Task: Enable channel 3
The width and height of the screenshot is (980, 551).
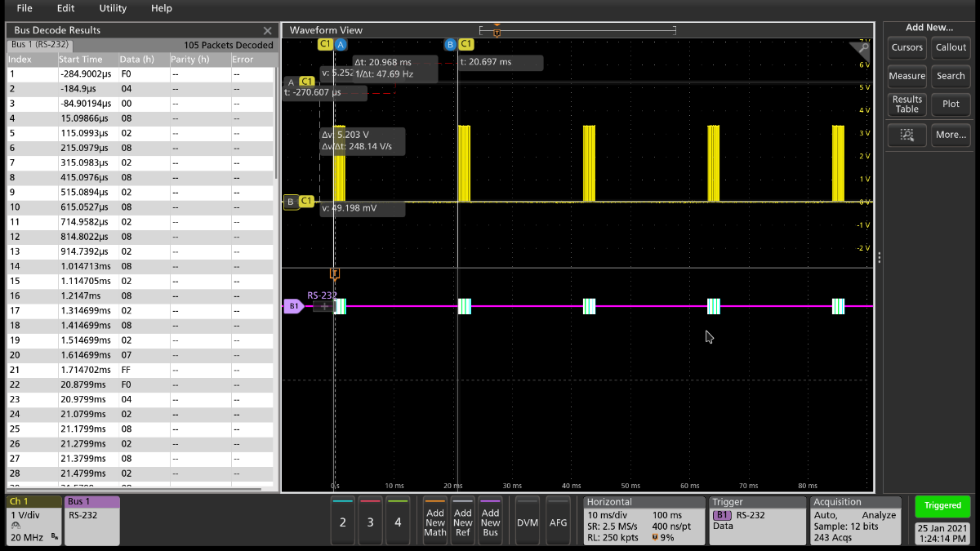Action: click(370, 520)
